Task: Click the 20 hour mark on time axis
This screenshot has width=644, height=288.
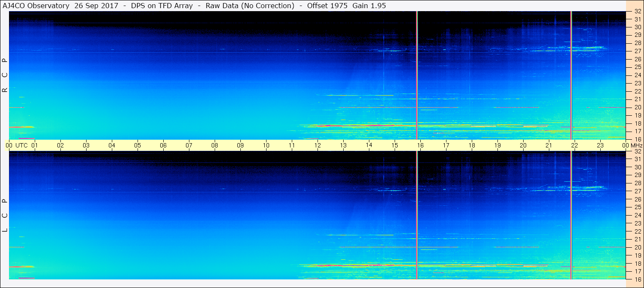Action: tap(523, 145)
